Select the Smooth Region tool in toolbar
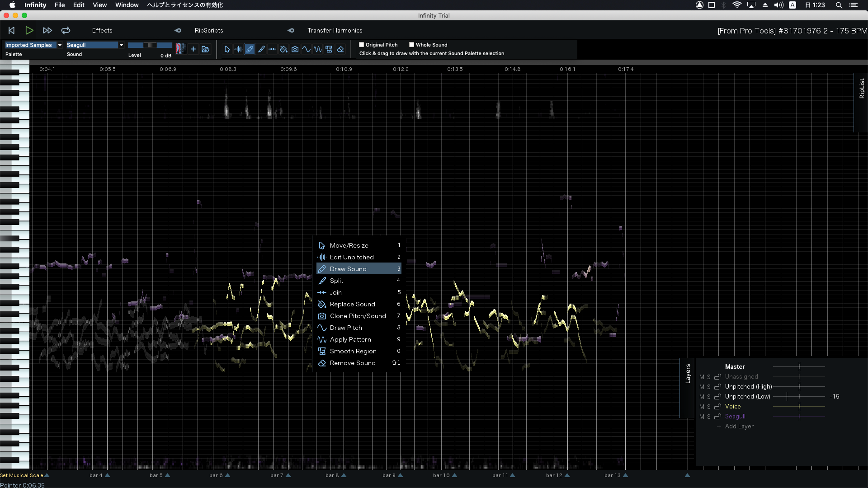The image size is (868, 488). click(329, 49)
